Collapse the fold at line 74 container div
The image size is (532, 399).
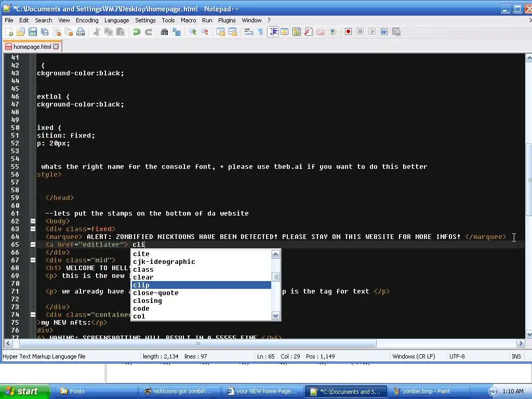(33, 314)
